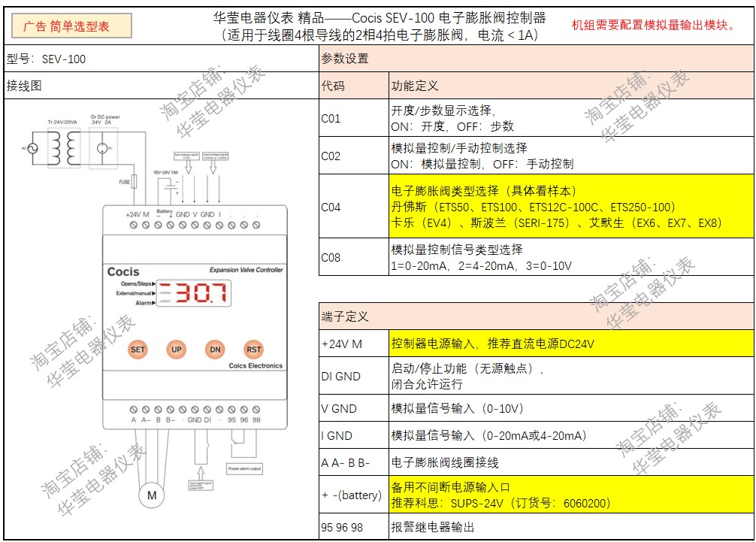Click the 电子膨胀阀线圈接线 cell
The height and width of the screenshot is (542, 756).
coord(571,462)
